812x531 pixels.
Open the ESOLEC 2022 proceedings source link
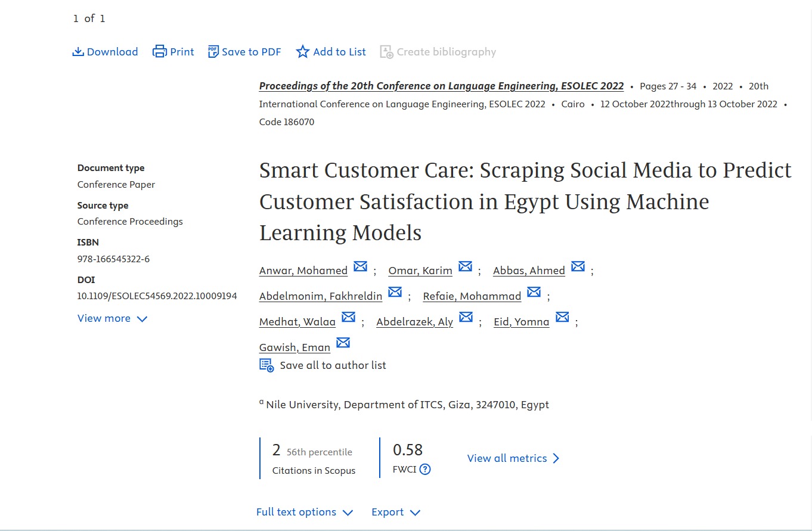(441, 86)
